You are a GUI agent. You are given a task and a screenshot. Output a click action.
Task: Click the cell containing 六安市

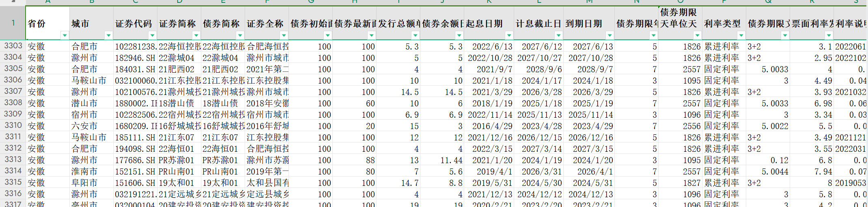(x=91, y=126)
